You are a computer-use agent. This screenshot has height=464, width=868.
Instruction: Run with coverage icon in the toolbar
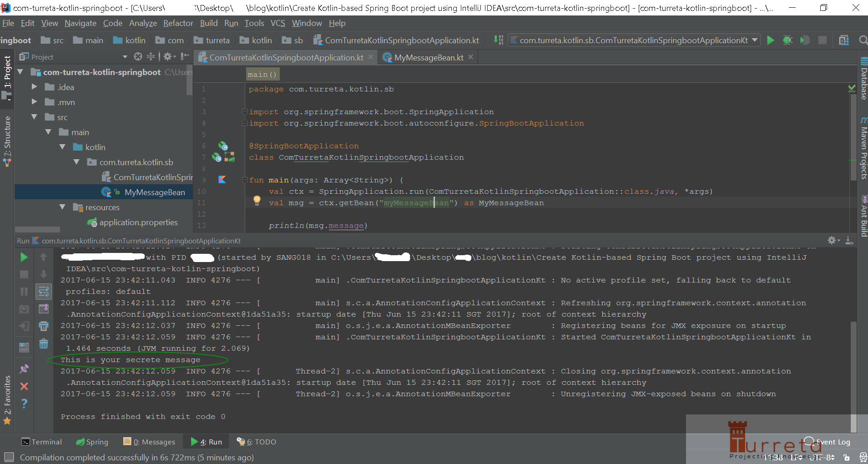tap(805, 40)
